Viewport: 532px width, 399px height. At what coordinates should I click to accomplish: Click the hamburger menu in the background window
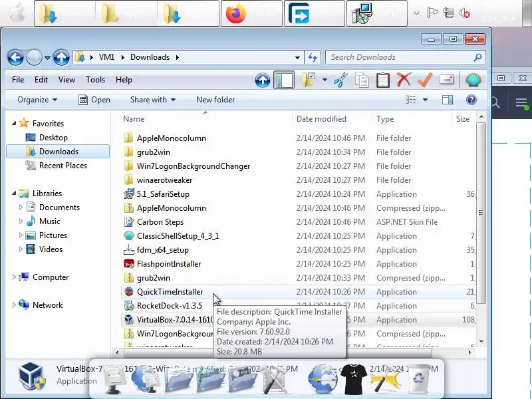(x=521, y=103)
